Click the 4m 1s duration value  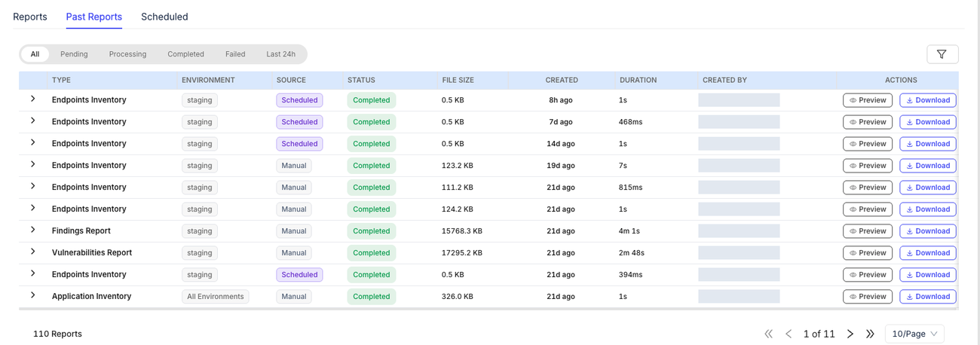[629, 231]
